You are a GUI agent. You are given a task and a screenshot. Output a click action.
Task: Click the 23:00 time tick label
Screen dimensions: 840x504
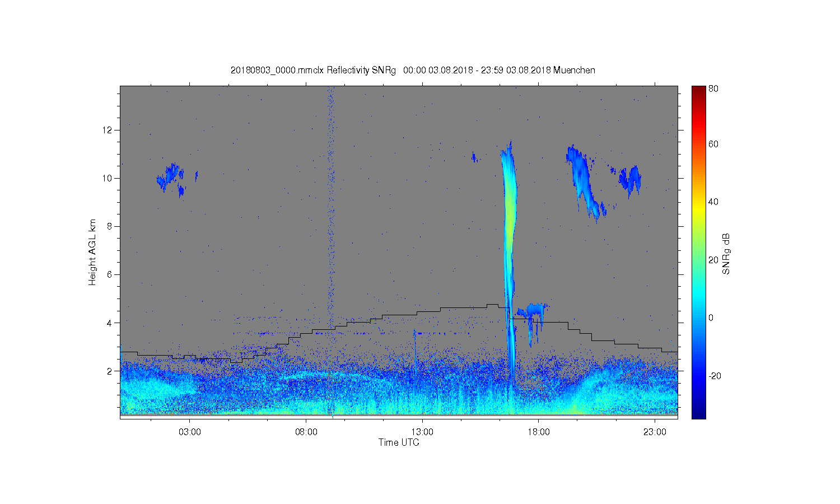pyautogui.click(x=655, y=432)
